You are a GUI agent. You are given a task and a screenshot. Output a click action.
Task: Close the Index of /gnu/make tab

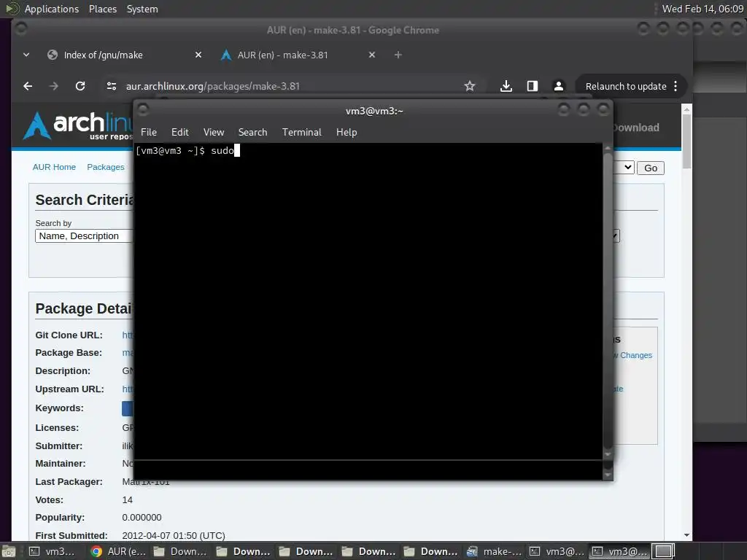(x=198, y=55)
